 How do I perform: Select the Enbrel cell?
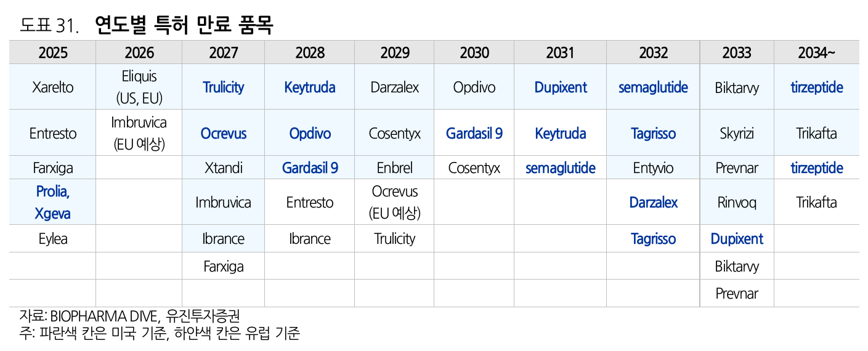(394, 167)
